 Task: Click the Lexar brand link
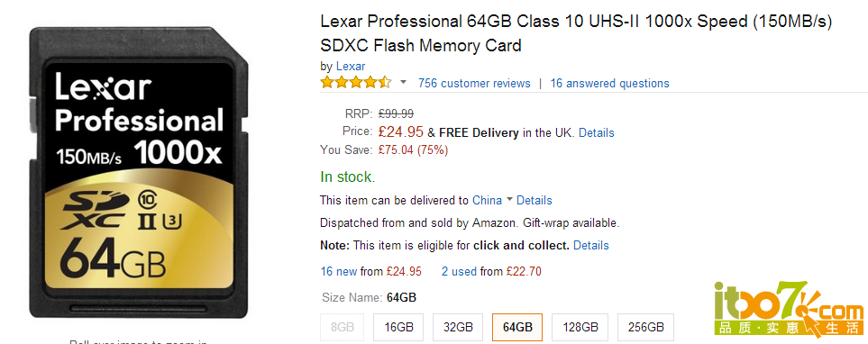click(351, 67)
